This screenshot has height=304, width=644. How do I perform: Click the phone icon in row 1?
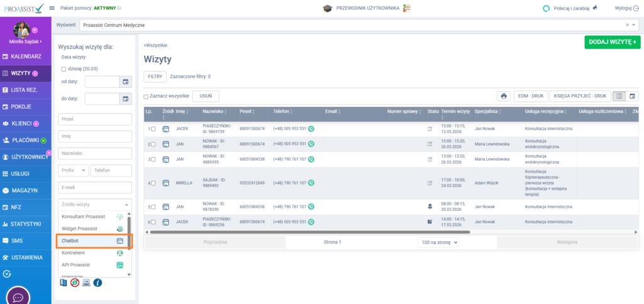[x=311, y=129]
